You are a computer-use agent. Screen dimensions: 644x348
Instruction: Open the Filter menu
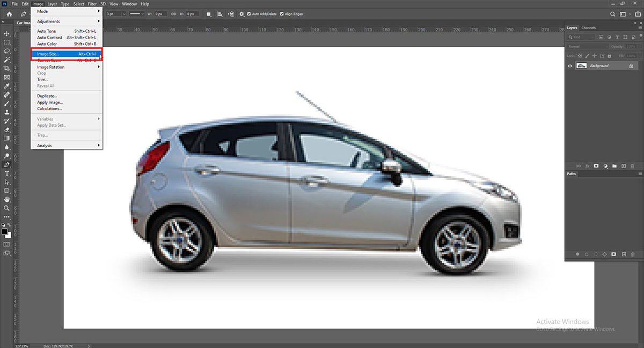pos(92,3)
